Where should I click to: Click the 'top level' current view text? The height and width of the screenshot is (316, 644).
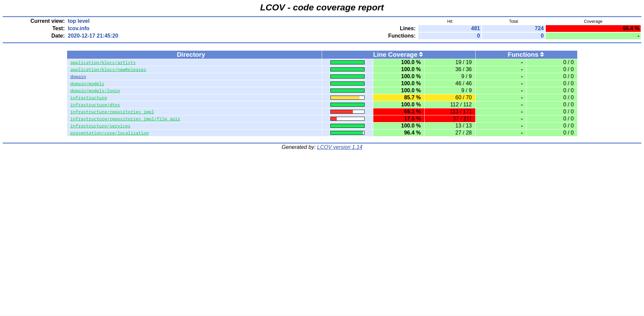click(x=78, y=21)
